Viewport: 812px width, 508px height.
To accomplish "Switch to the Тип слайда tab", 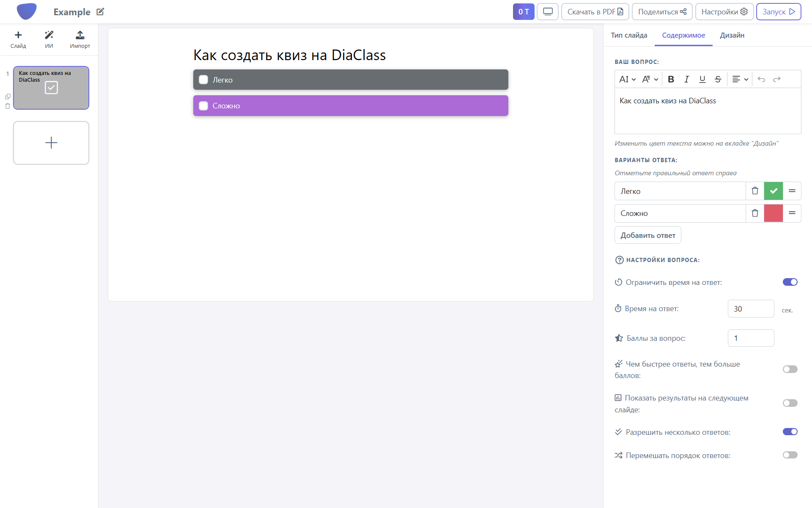I will 629,35.
